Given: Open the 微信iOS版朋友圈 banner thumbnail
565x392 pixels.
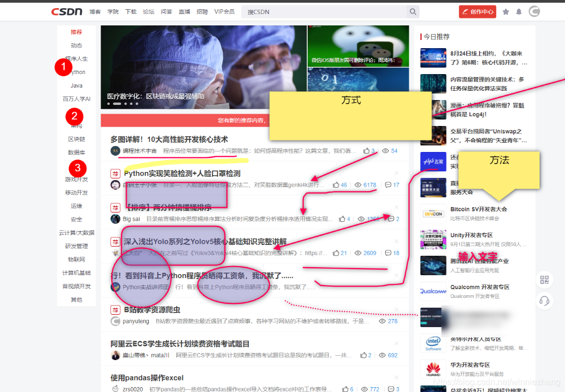Looking at the screenshot, I should (358, 46).
